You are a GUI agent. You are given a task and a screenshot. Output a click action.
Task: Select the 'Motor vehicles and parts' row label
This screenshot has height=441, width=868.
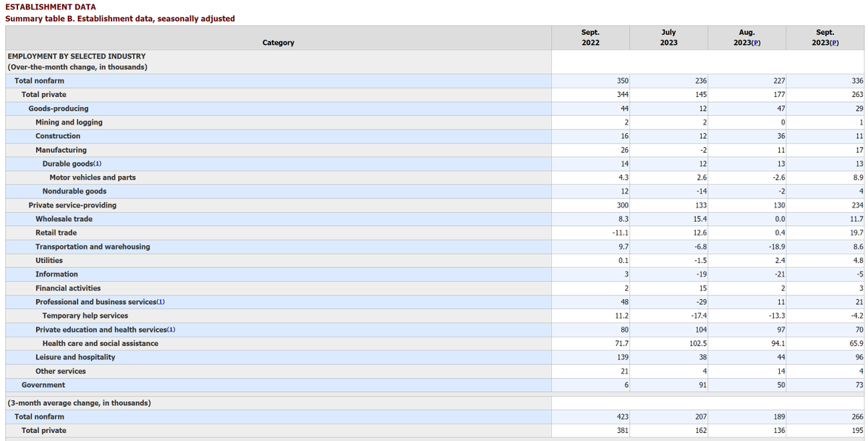click(x=93, y=177)
